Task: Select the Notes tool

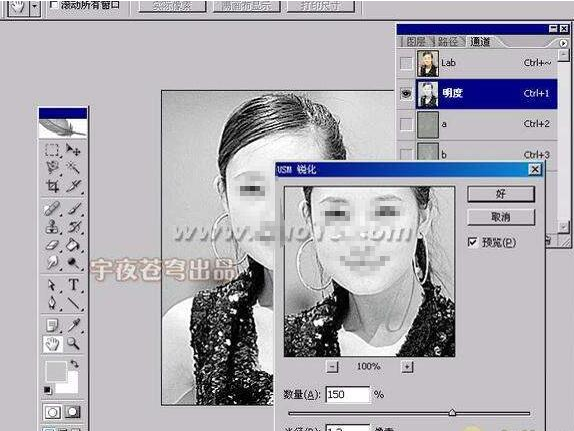Action: (x=52, y=325)
